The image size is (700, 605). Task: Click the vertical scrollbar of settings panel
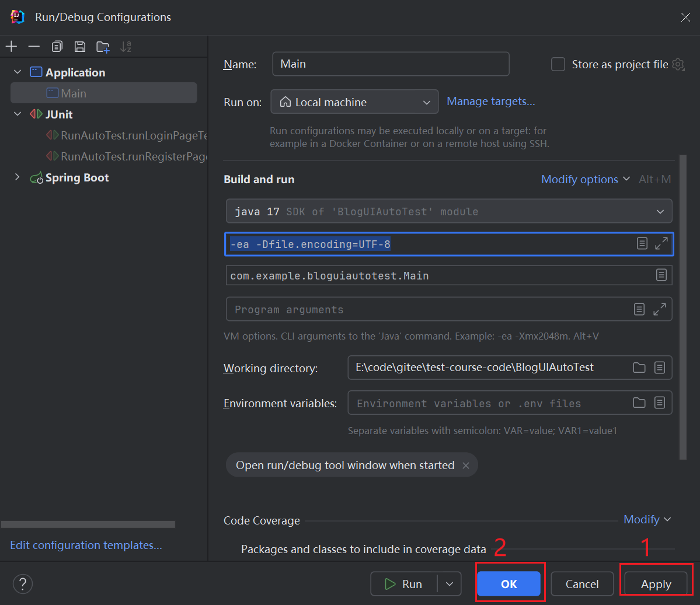click(x=682, y=307)
